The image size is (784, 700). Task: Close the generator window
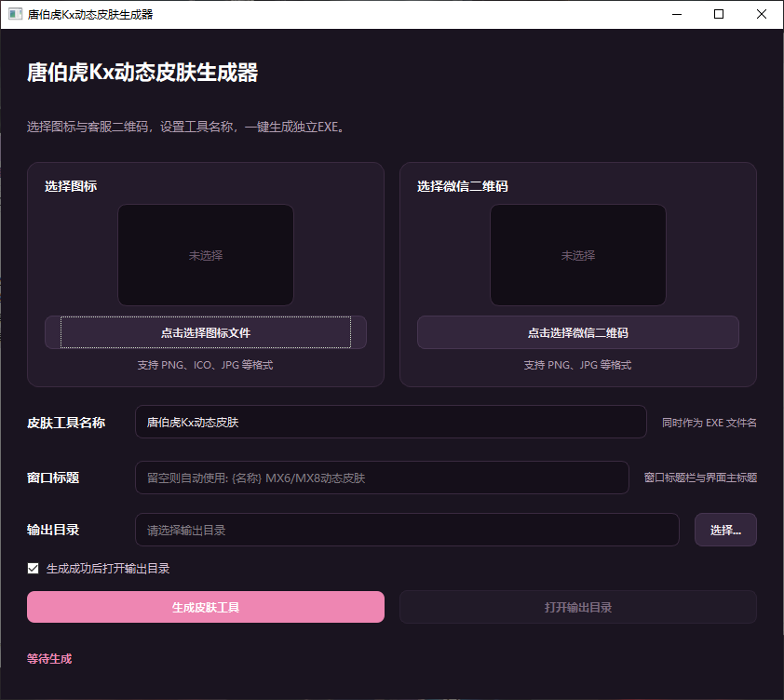tap(762, 14)
